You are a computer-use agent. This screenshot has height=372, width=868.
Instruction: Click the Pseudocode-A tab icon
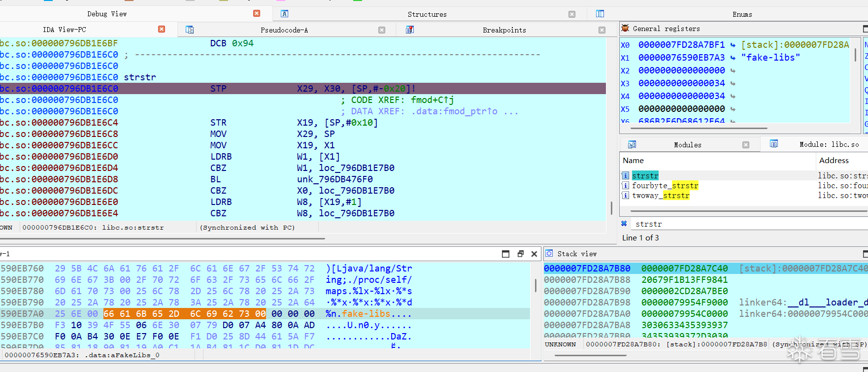[190, 30]
